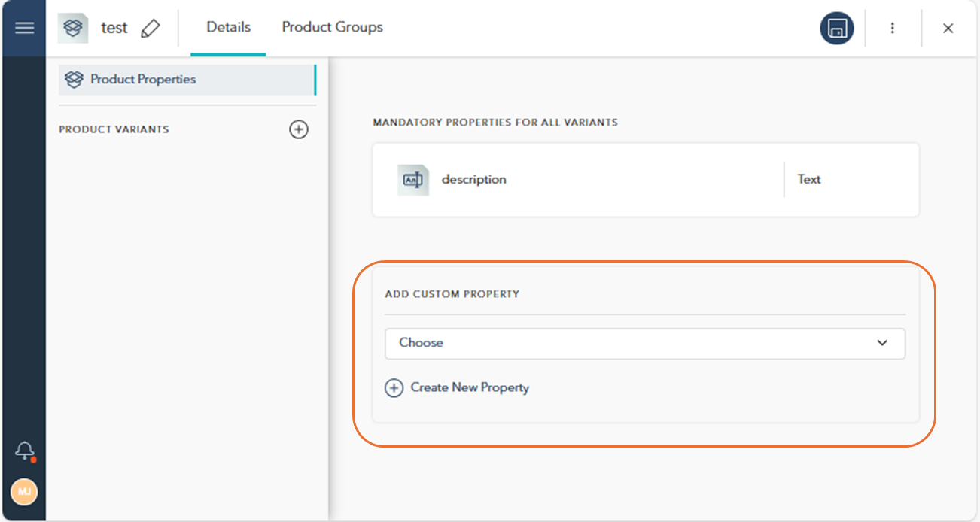This screenshot has width=980, height=522.
Task: Click the Create New Property link
Action: 470,388
